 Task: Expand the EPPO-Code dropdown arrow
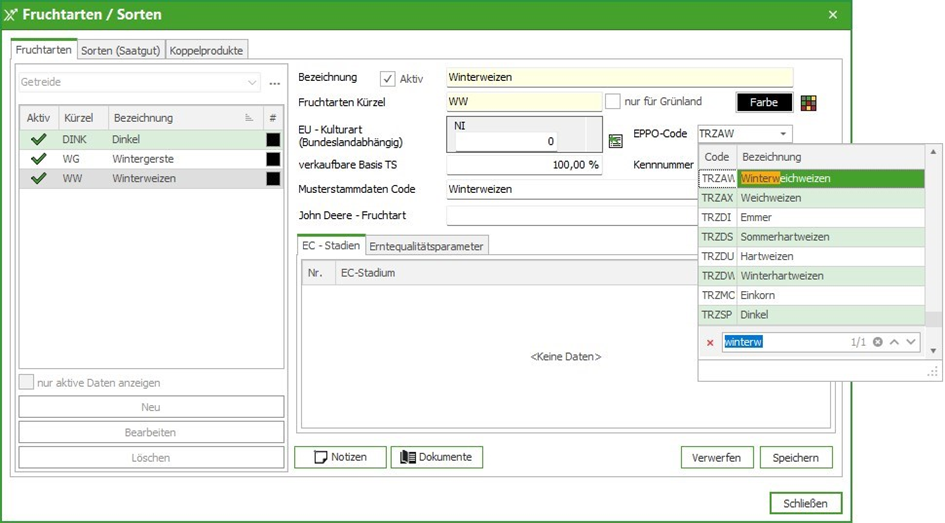[783, 134]
